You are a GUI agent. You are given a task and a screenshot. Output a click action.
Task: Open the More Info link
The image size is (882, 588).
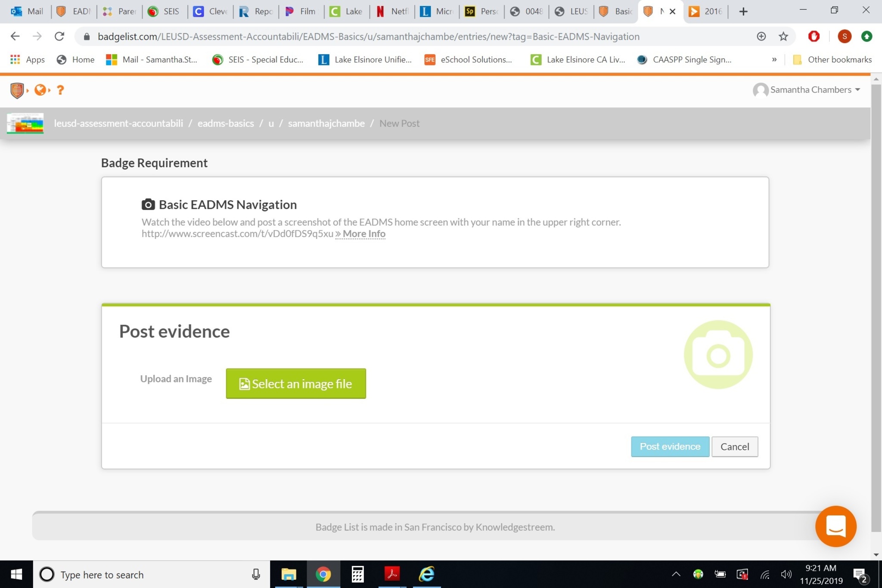point(363,233)
